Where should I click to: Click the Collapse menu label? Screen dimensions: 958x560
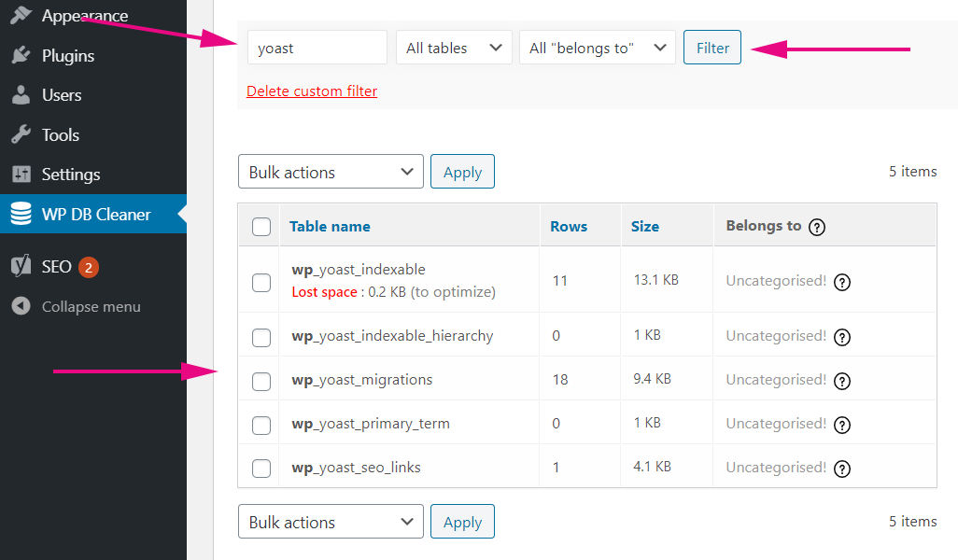[91, 306]
